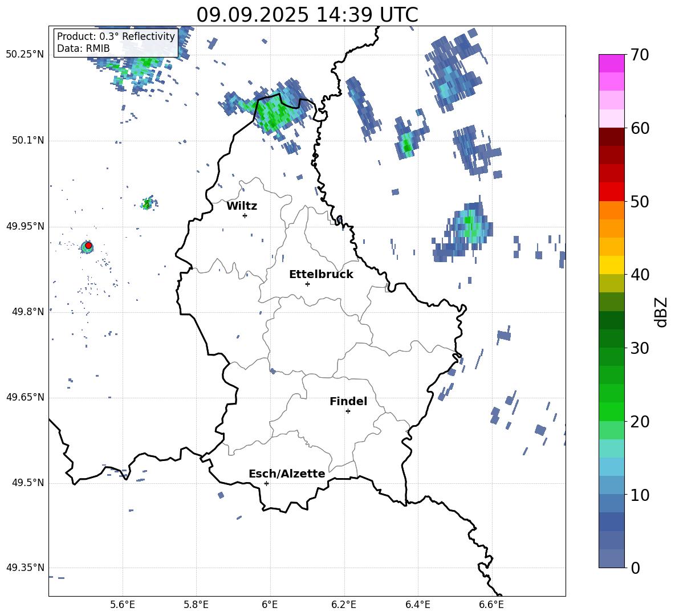This screenshot has width=675, height=616.
Task: Click the 70 dBZ colorbar label
Action: (639, 55)
